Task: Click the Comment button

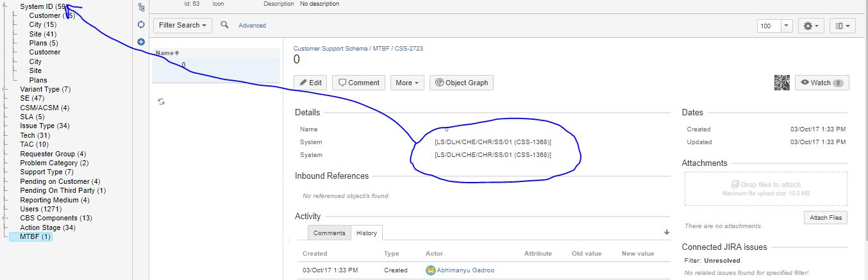Action: point(359,83)
